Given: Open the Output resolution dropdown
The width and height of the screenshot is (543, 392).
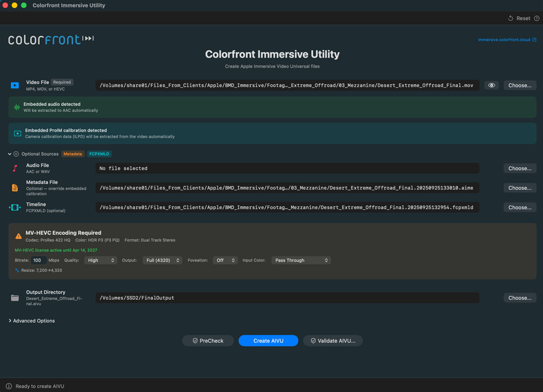Looking at the screenshot, I should pos(162,261).
